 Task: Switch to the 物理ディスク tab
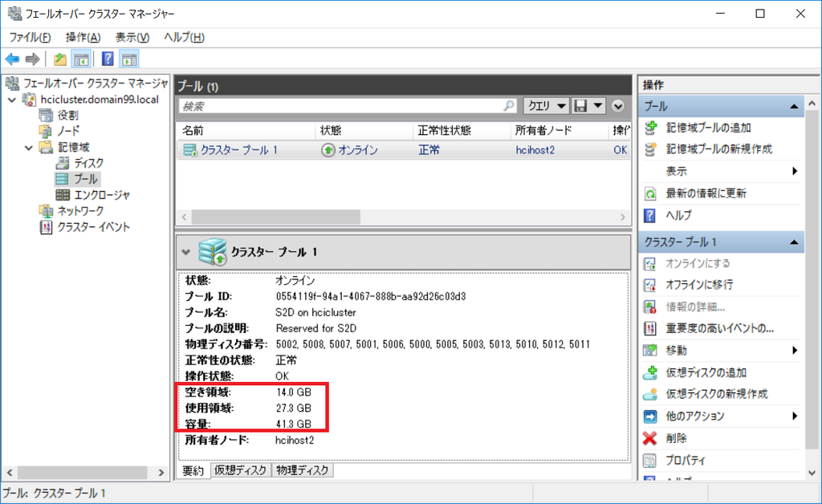[x=303, y=470]
